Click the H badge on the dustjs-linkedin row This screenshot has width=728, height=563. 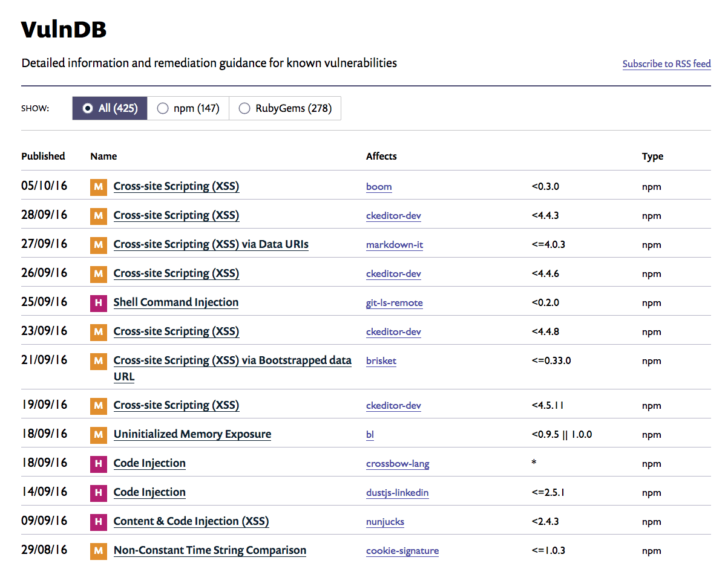coord(99,493)
